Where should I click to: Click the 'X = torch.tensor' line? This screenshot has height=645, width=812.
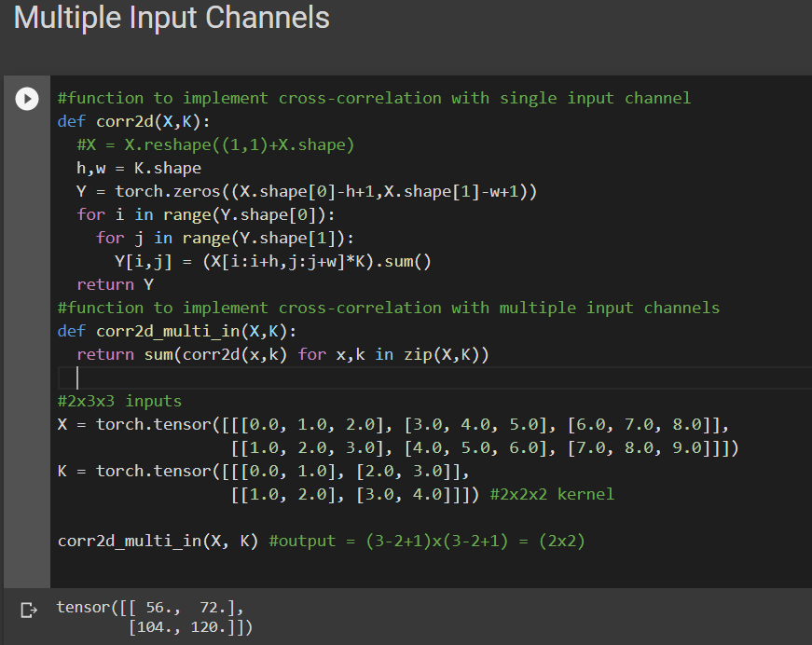click(x=393, y=424)
